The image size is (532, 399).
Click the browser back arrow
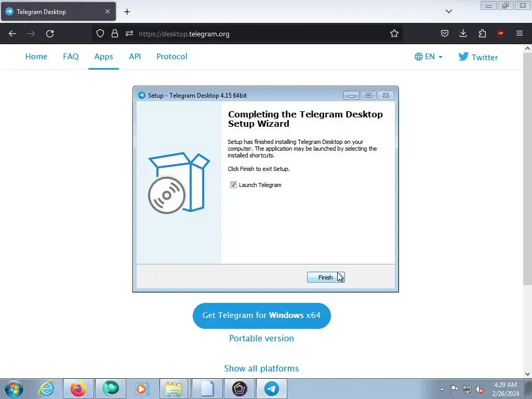[12, 34]
